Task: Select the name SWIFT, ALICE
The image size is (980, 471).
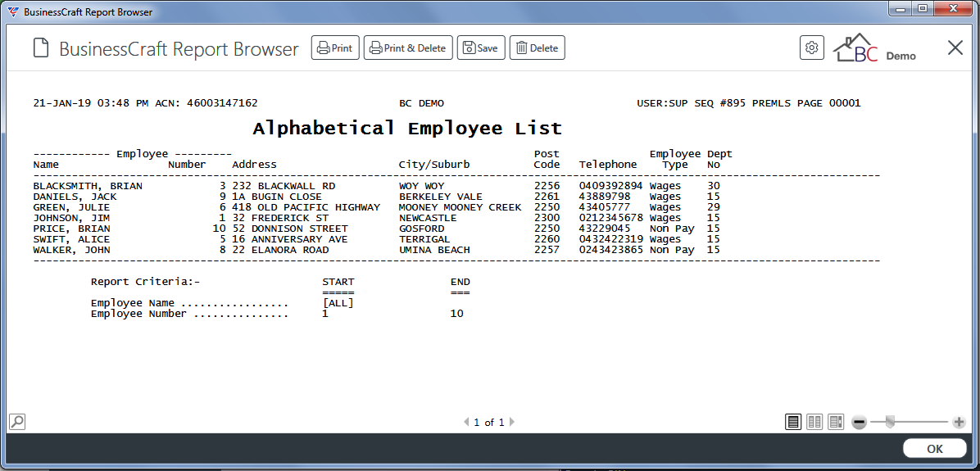Action: pos(72,239)
